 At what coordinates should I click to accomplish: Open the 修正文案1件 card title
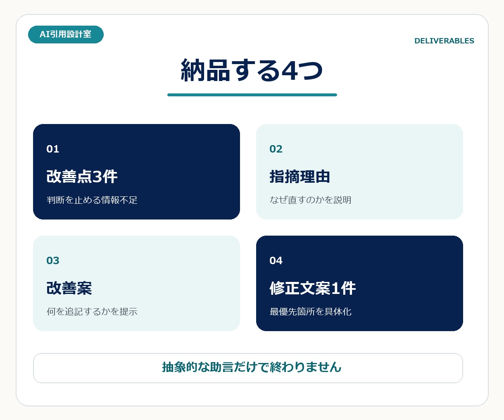click(312, 288)
